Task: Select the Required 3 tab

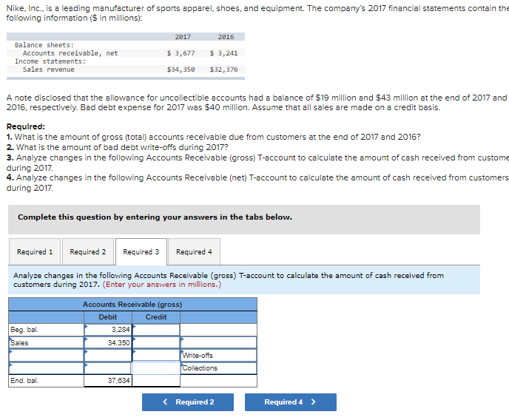Action: [x=141, y=251]
